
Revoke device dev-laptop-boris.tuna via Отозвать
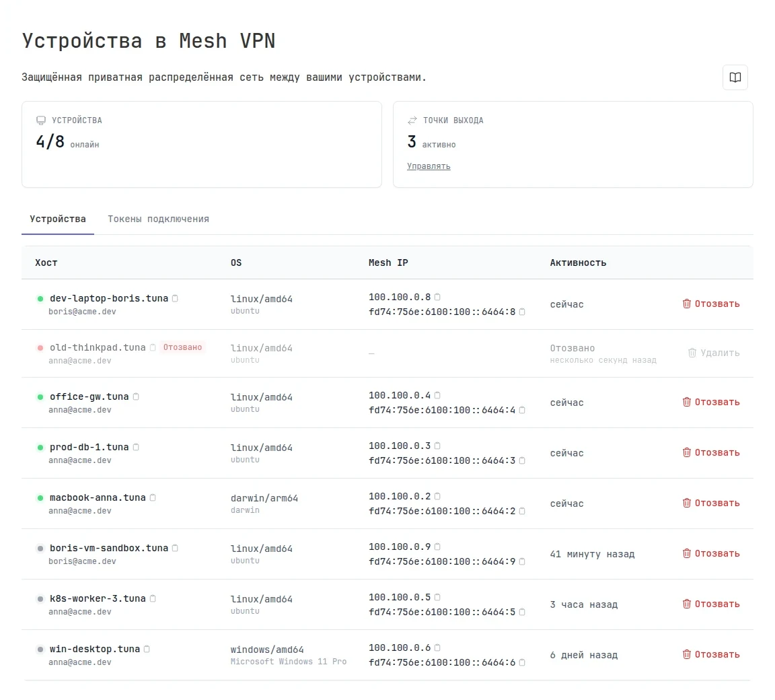tap(710, 304)
